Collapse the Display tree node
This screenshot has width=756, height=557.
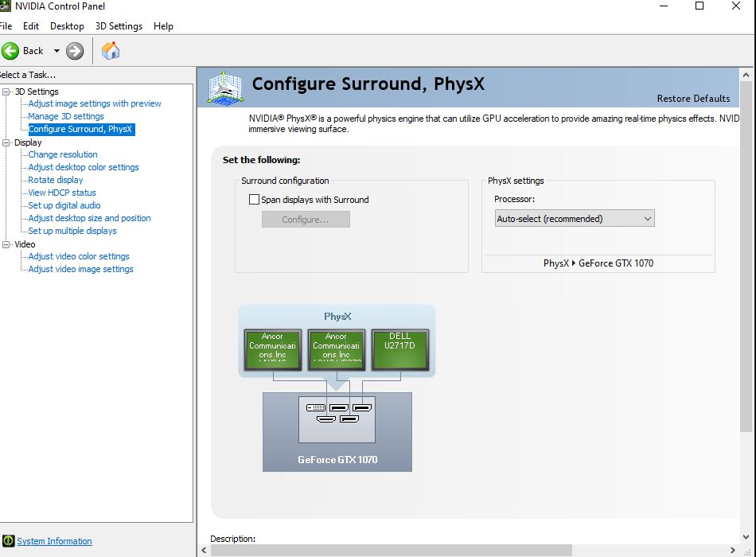pyautogui.click(x=6, y=142)
